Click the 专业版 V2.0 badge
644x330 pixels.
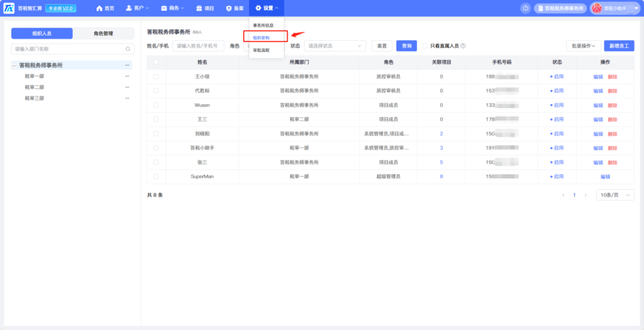tap(61, 8)
